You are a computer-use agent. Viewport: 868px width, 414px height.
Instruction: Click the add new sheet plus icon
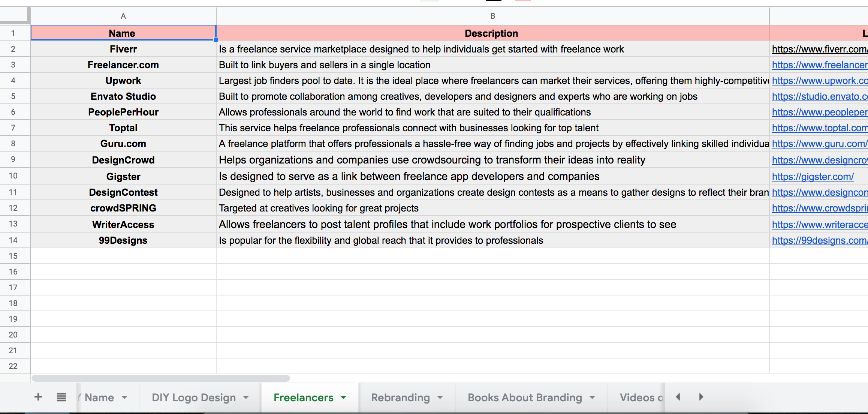(38, 397)
